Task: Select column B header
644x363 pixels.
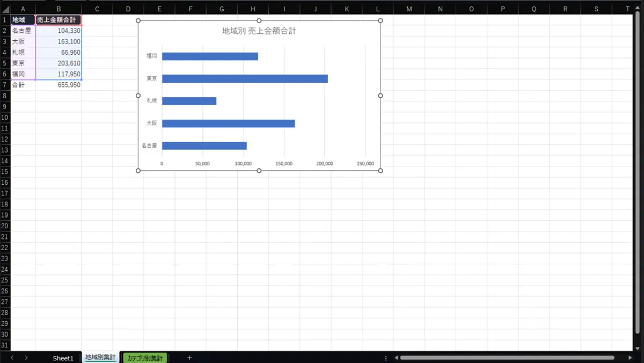Action: 58,9
